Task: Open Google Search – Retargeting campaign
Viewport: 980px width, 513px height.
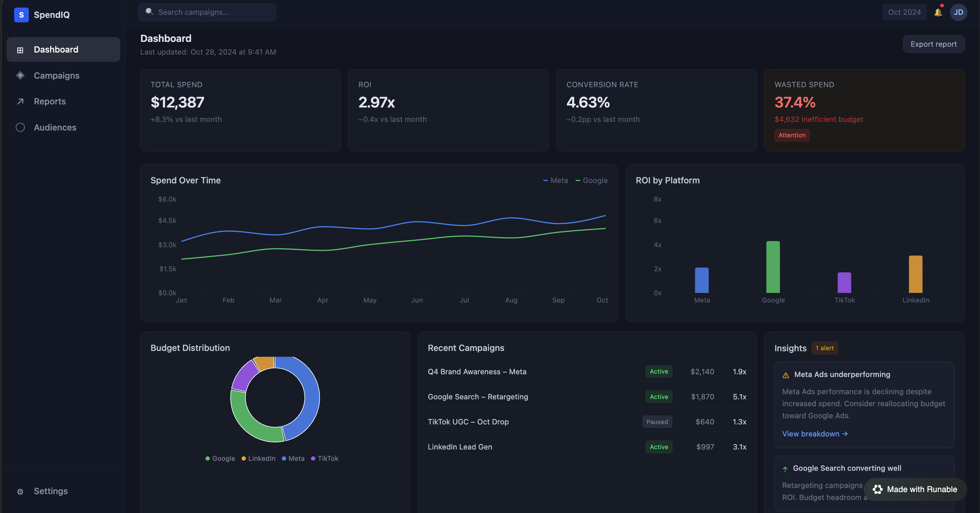Action: click(587, 397)
